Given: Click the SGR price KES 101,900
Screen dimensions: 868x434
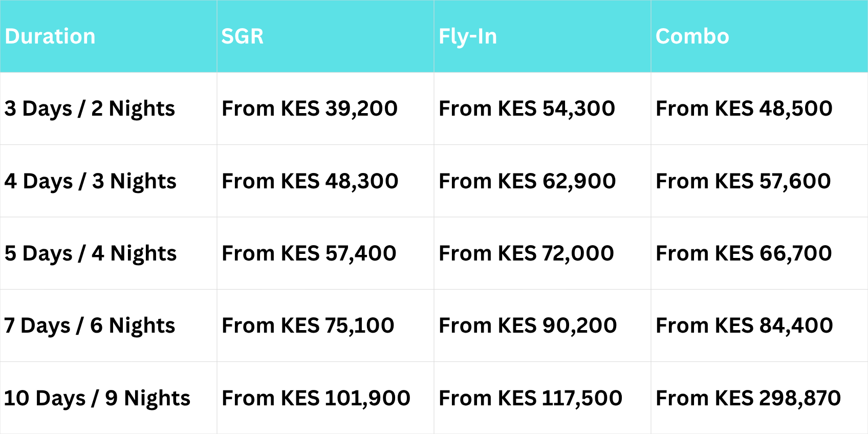Looking at the screenshot, I should (x=316, y=398).
